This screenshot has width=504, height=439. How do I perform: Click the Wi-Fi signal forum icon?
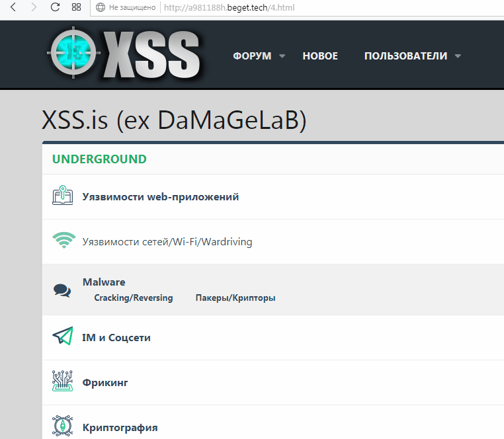pos(62,241)
